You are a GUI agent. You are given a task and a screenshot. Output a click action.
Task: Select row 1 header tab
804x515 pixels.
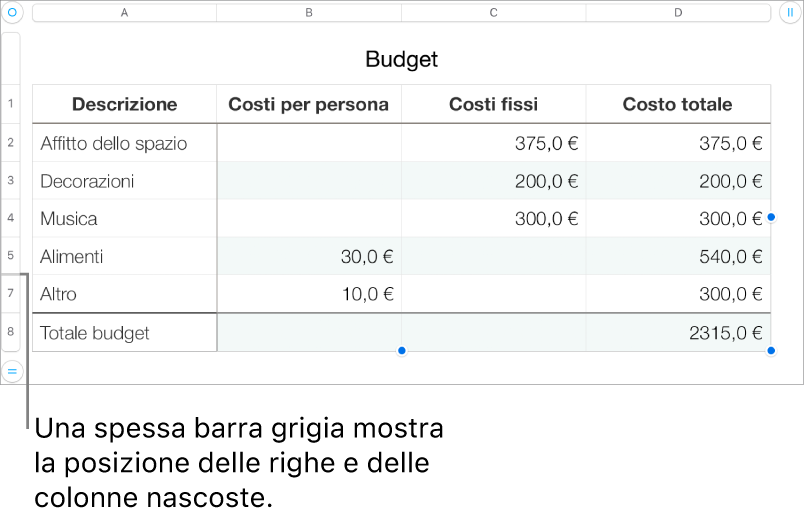pos(11,104)
